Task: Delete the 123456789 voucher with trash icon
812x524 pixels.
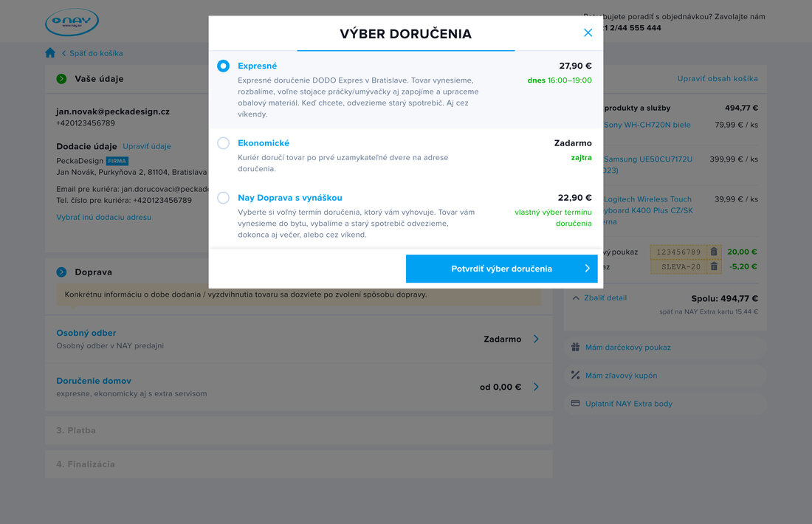Action: (714, 252)
